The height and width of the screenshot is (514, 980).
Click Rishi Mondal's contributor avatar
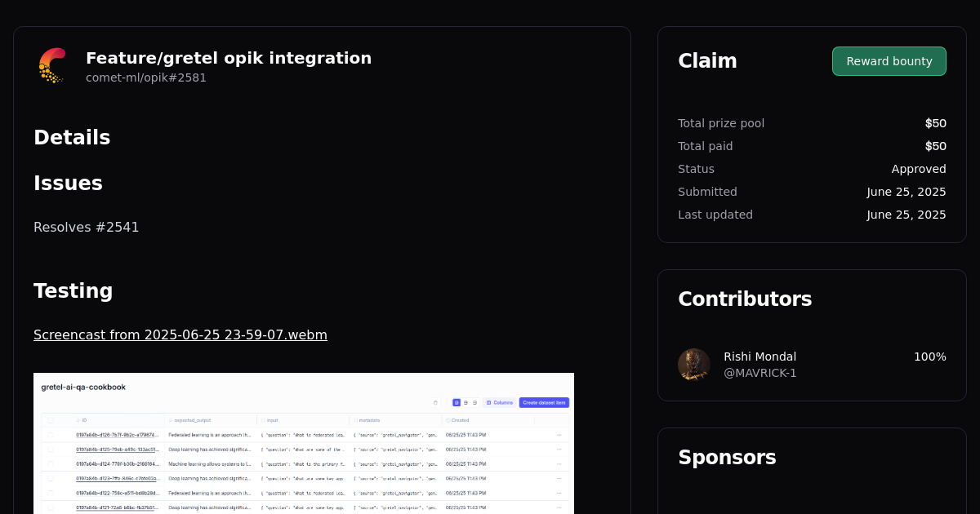coord(693,364)
